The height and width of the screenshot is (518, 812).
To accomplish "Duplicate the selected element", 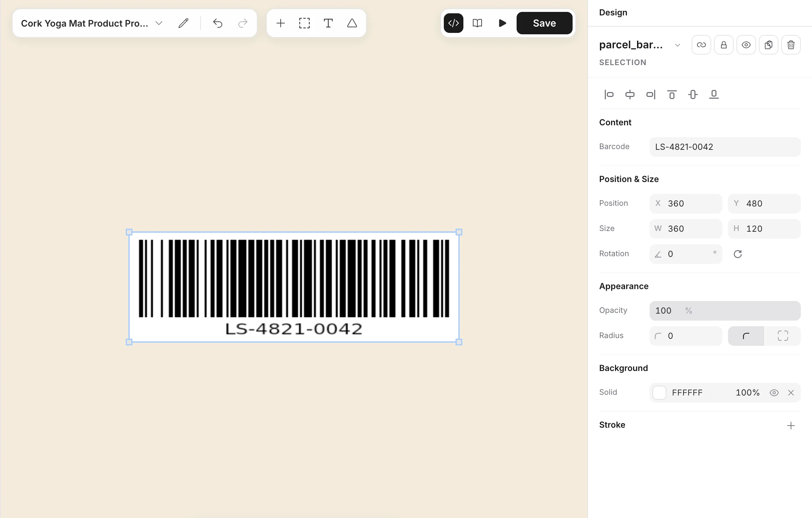I will [769, 45].
